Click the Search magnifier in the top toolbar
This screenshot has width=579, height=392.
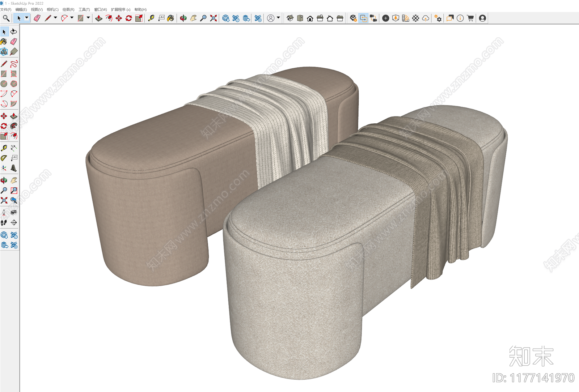(x=6, y=18)
